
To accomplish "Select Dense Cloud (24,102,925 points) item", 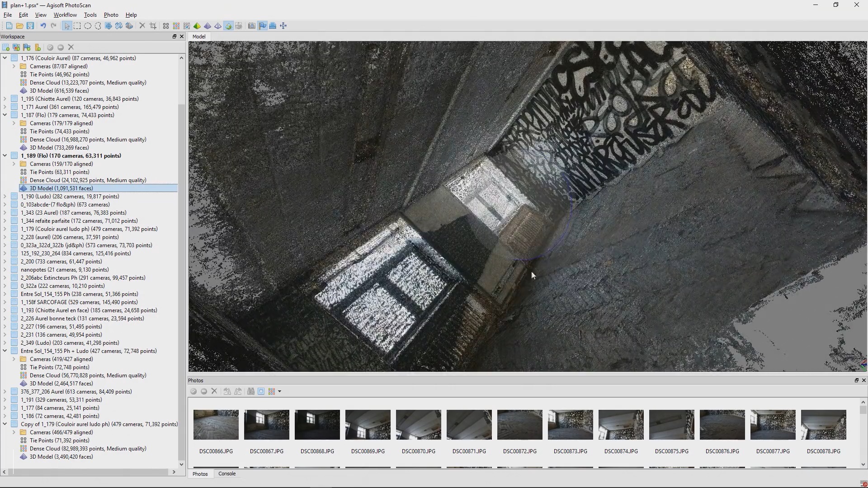I will (88, 180).
